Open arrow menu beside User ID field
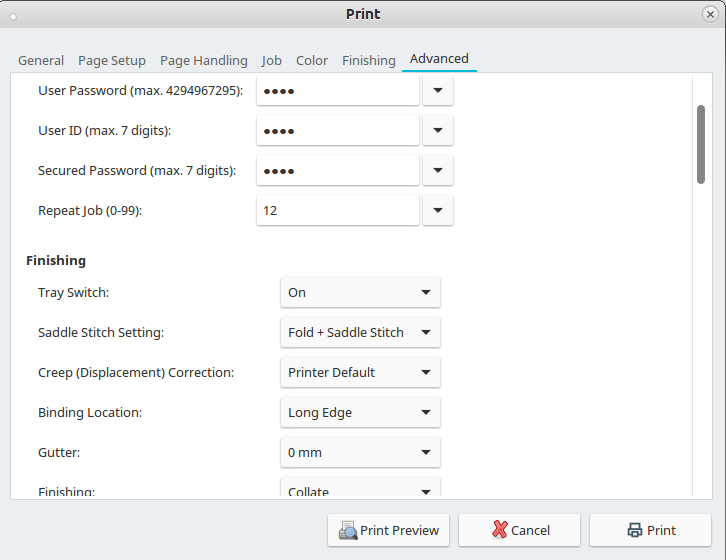Image resolution: width=726 pixels, height=560 pixels. (438, 131)
